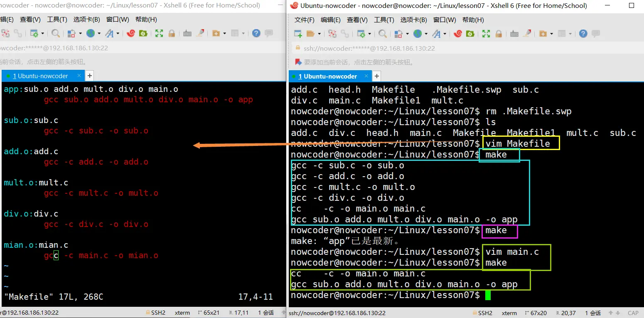Screen dimensions: 644x318
Task: Click Find magnifier icon in right window
Action: pos(383,34)
